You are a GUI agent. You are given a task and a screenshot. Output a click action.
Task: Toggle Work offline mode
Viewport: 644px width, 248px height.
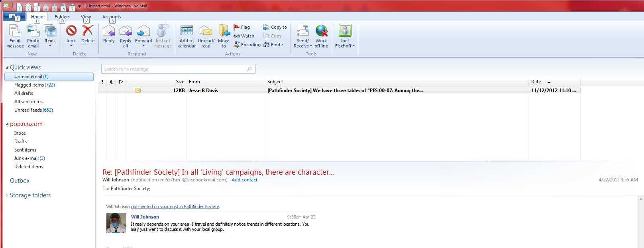pyautogui.click(x=321, y=36)
